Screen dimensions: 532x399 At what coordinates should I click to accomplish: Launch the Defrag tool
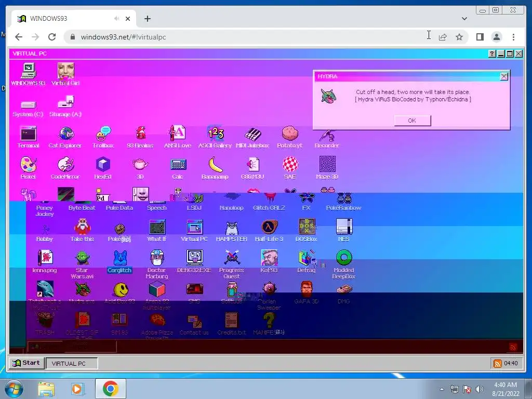click(307, 258)
